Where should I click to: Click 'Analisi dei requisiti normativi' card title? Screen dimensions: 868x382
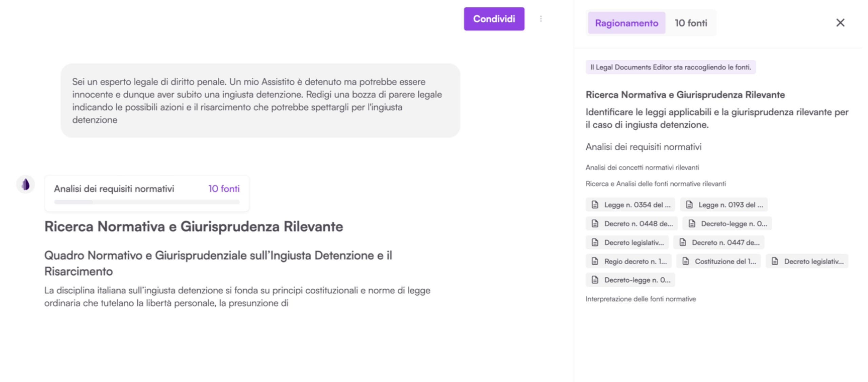114,189
